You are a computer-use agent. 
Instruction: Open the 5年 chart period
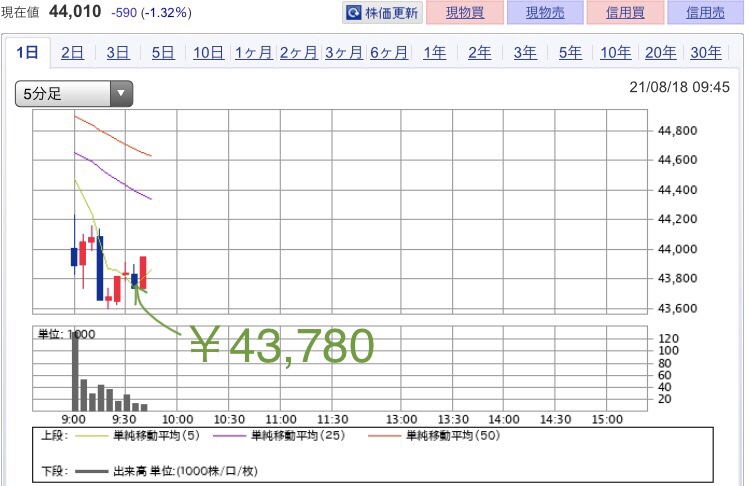[x=570, y=53]
